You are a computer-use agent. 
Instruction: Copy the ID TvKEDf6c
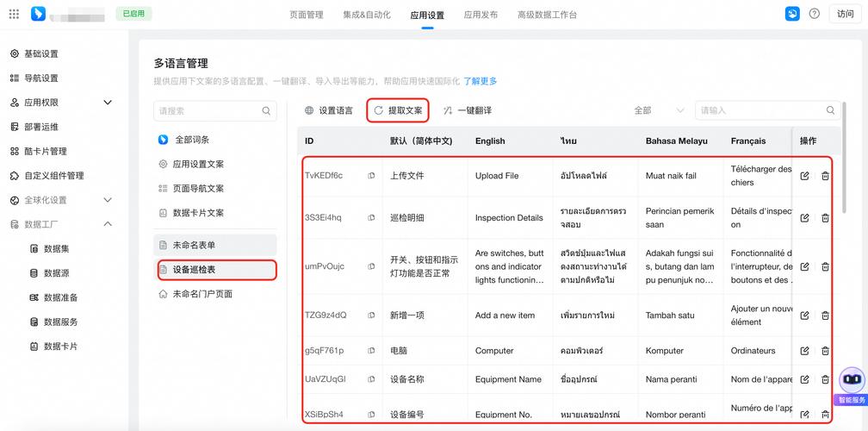coord(371,176)
